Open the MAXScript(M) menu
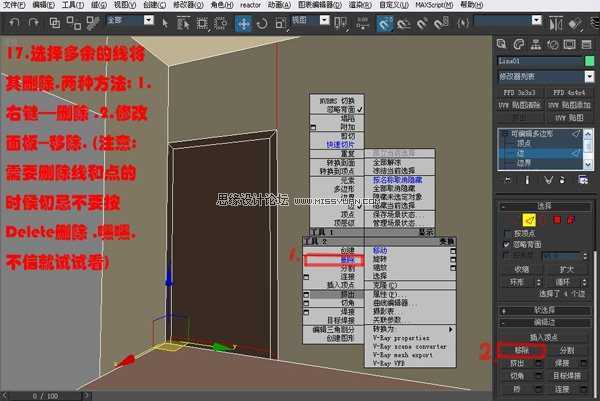The height and width of the screenshot is (401, 600). [434, 5]
